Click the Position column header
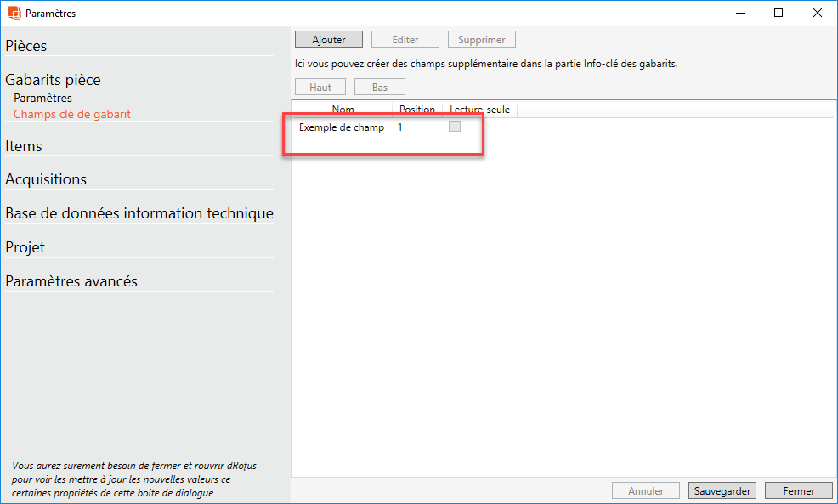The image size is (838, 504). point(416,110)
